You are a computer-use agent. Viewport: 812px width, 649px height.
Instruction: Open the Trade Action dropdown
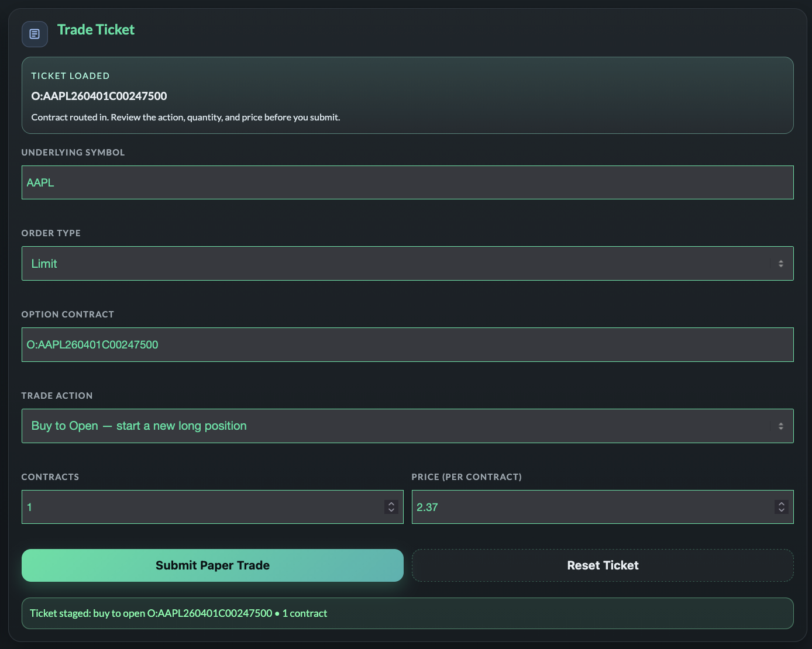tap(398, 426)
